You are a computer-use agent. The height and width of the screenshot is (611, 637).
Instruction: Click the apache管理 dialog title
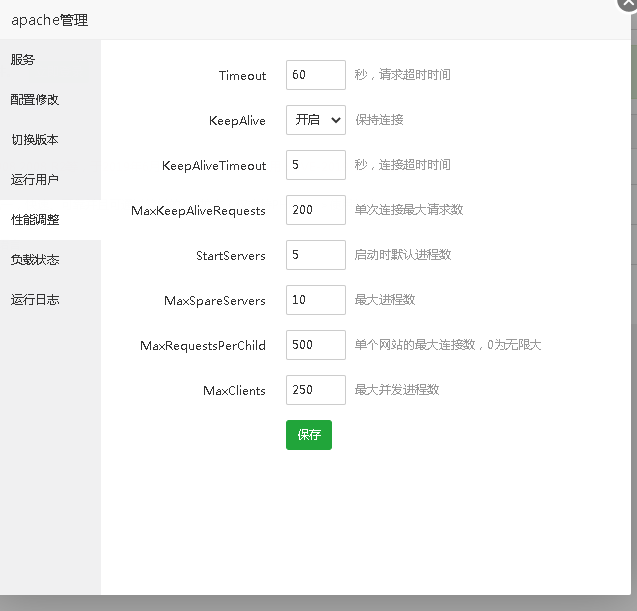click(x=50, y=20)
